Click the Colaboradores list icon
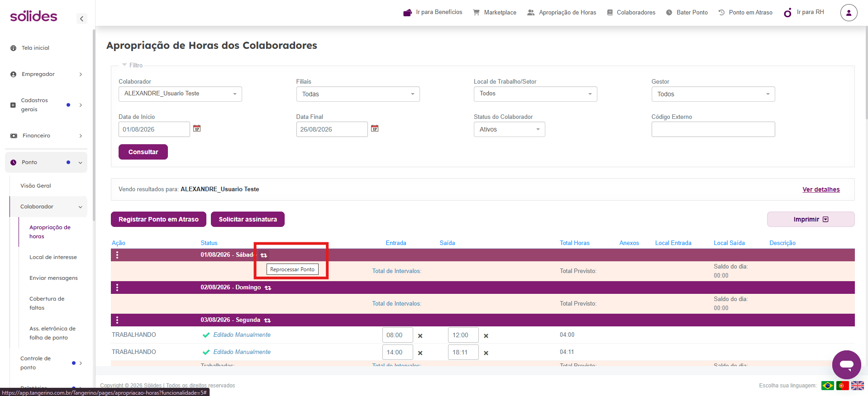 pyautogui.click(x=610, y=13)
